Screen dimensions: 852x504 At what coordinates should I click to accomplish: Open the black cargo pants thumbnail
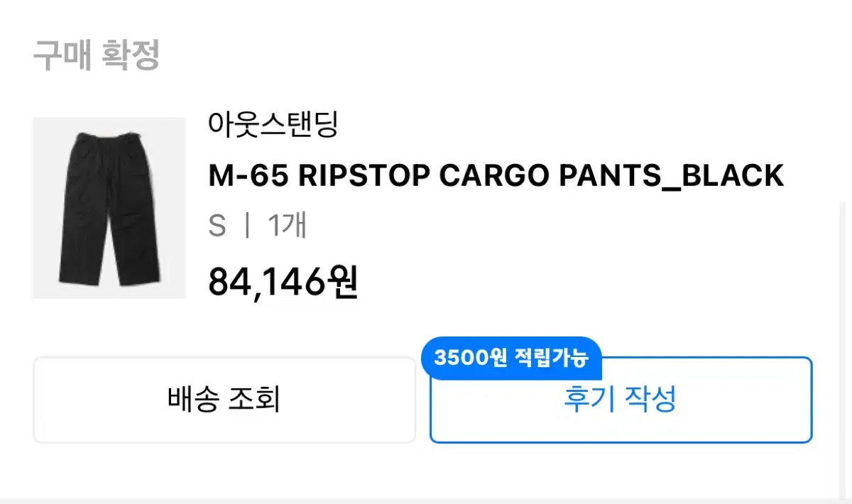pos(109,208)
